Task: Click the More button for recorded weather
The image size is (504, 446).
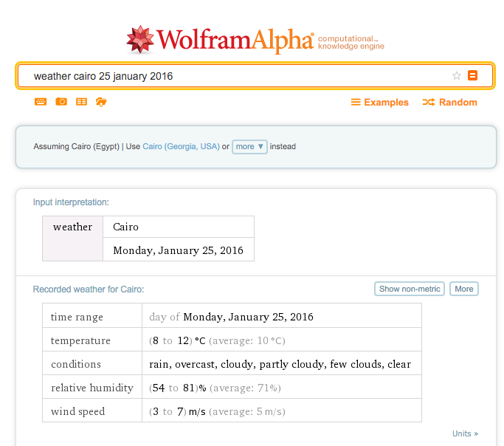Action: (x=464, y=289)
